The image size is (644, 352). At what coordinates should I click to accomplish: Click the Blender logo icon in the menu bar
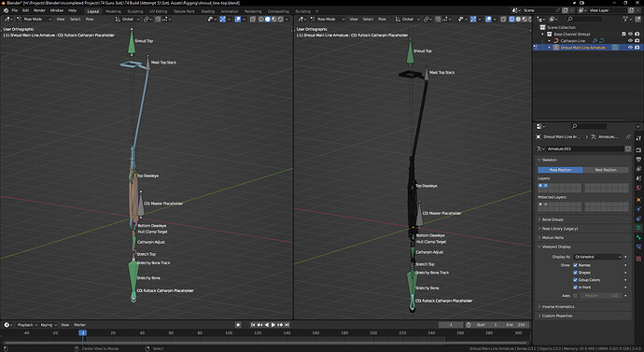(6, 10)
